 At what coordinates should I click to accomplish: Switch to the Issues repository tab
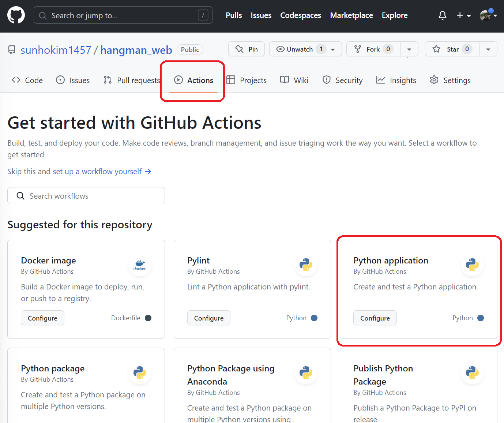(73, 80)
